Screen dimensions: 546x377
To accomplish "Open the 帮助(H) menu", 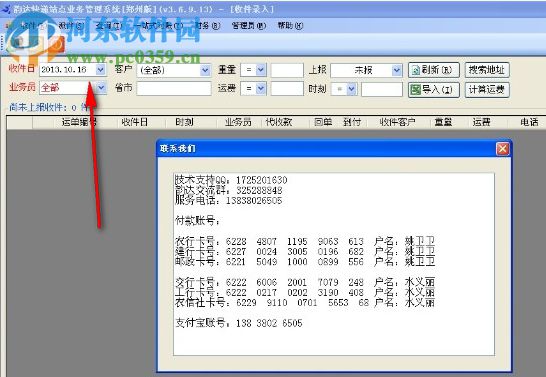I will [290, 25].
